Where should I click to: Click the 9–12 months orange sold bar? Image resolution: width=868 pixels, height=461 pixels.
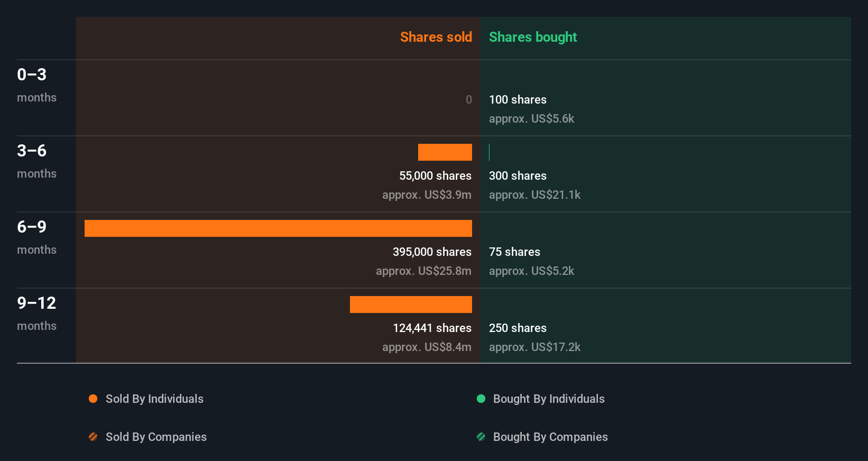(411, 305)
